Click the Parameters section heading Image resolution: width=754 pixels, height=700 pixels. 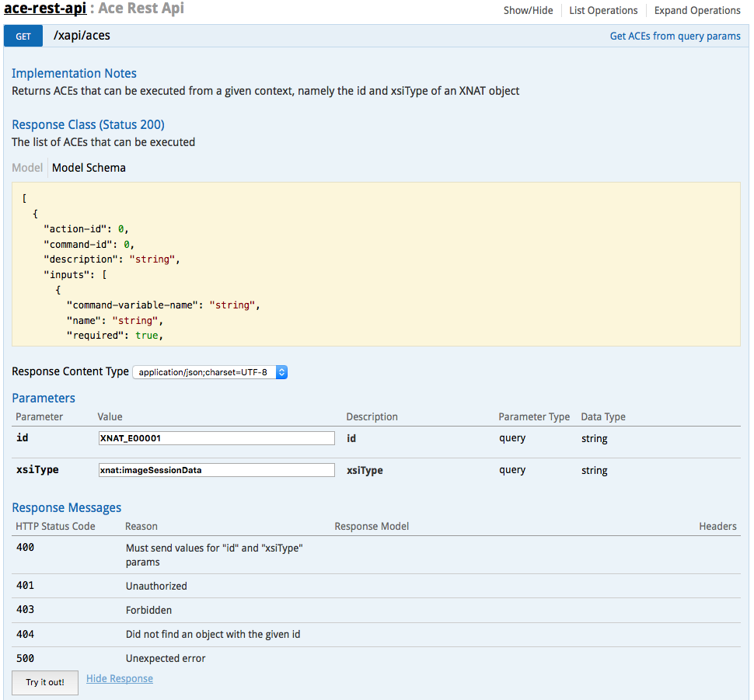[44, 398]
